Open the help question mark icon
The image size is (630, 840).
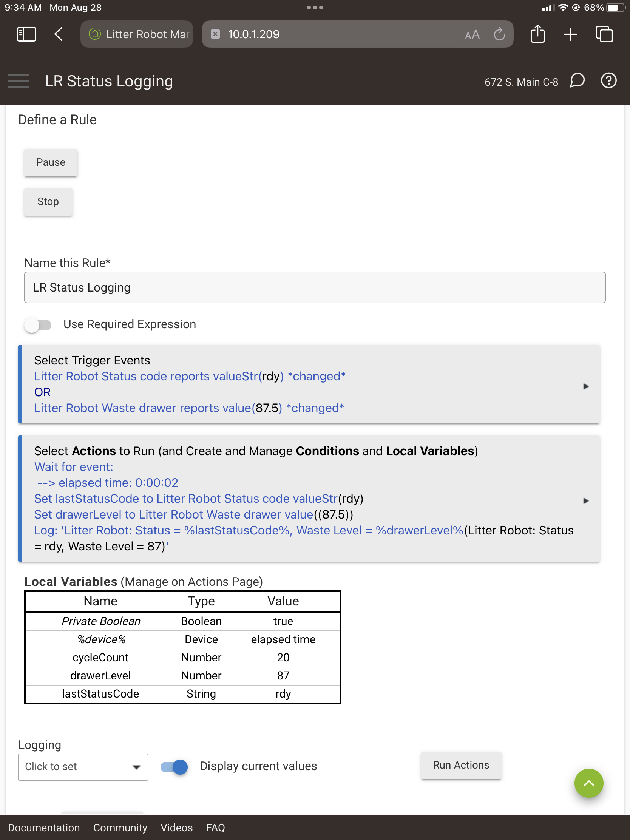click(609, 80)
